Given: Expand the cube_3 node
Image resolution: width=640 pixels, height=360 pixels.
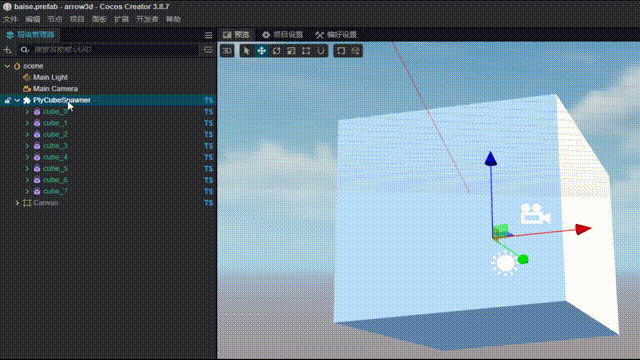Looking at the screenshot, I should point(27,146).
